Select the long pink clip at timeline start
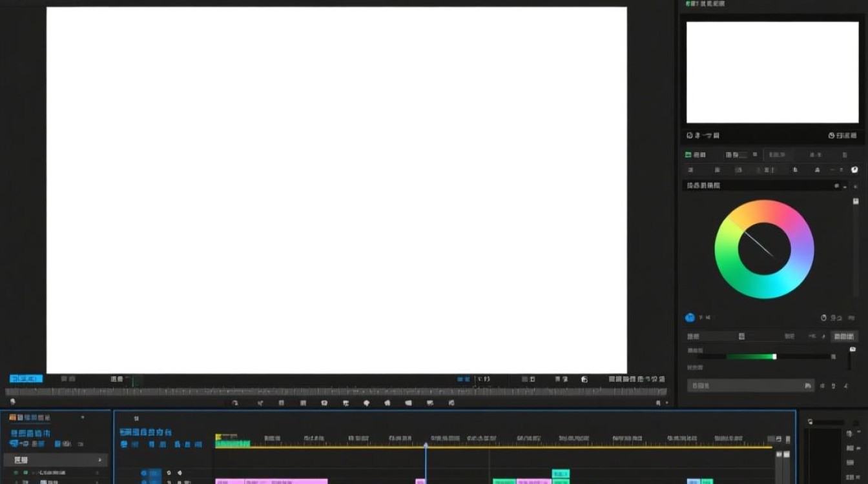The height and width of the screenshot is (484, 868). point(271,481)
